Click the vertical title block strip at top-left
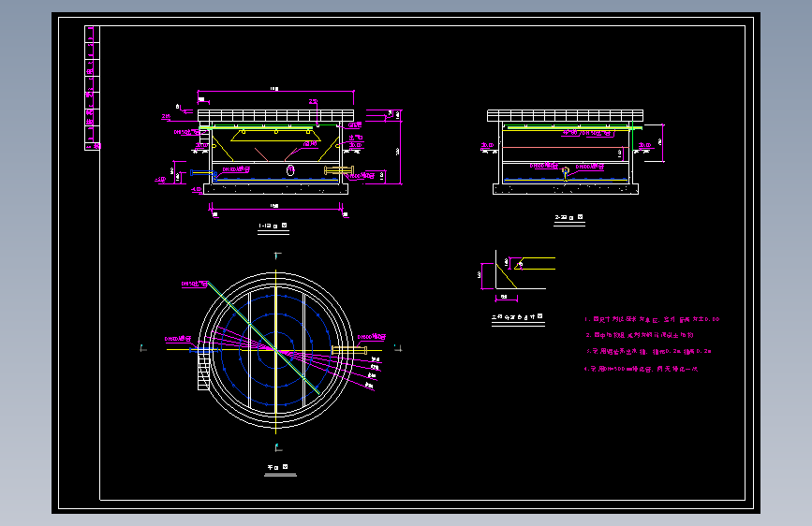Viewport: 812px width, 526px height. pyautogui.click(x=92, y=88)
